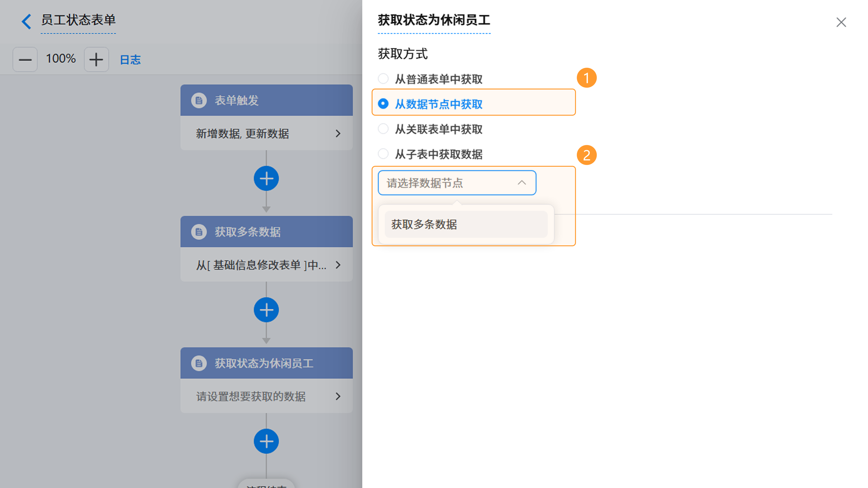Open the 请选择数据节点 dropdown
The image size is (868, 488).
pyautogui.click(x=457, y=183)
